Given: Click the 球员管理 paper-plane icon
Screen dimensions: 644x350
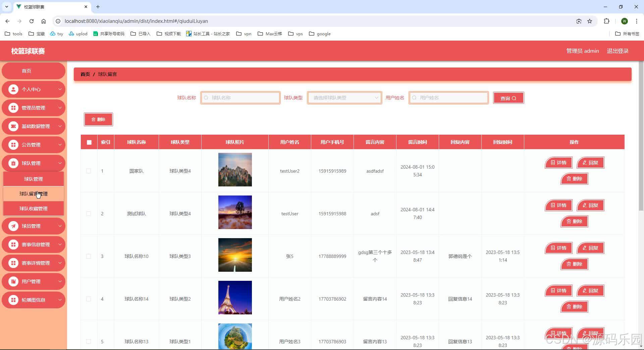Looking at the screenshot, I should [13, 226].
